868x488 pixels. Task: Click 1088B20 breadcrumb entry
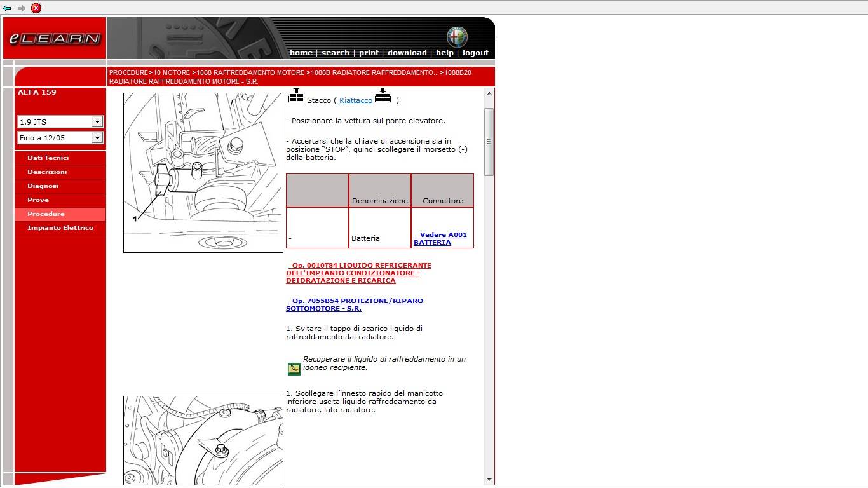pyautogui.click(x=290, y=78)
